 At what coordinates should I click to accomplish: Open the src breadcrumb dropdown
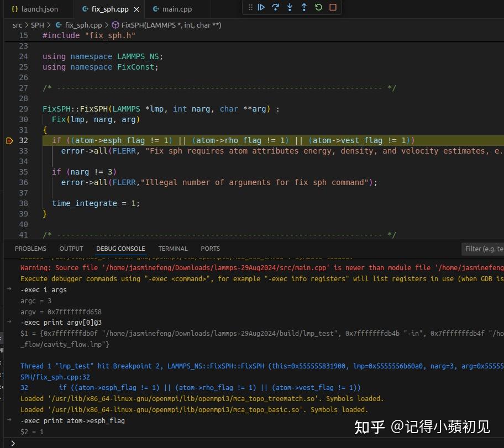17,25
